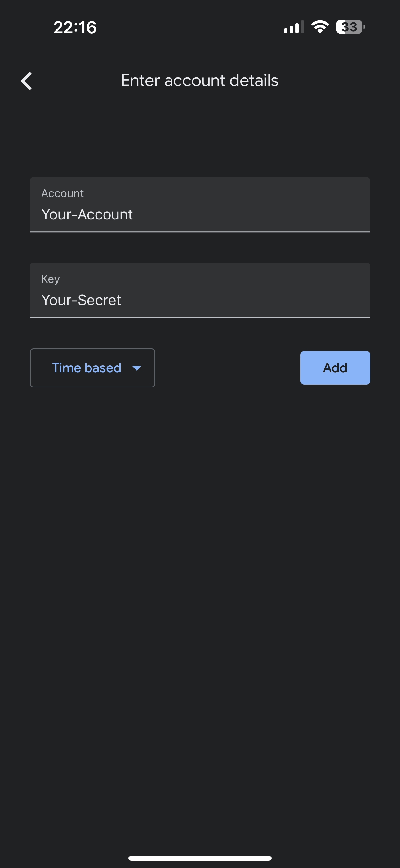Tap the home indicator bar

pyautogui.click(x=200, y=858)
